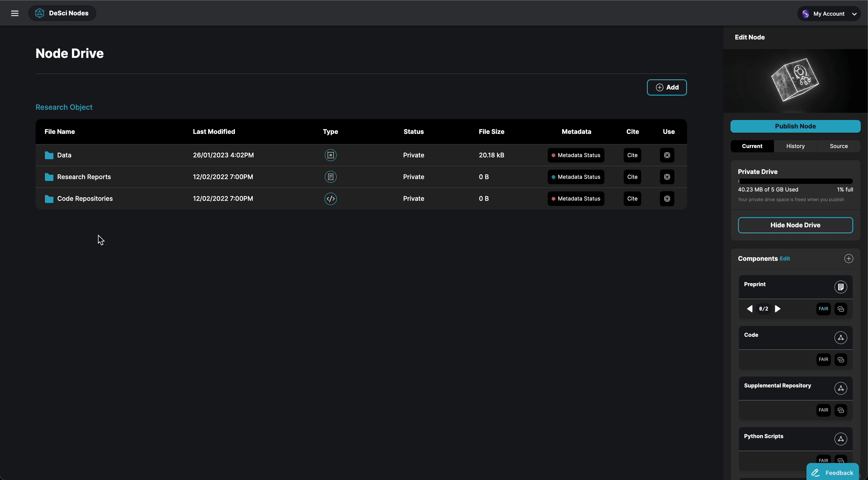Click the data type icon in Data row
The width and height of the screenshot is (868, 480).
[x=330, y=155]
